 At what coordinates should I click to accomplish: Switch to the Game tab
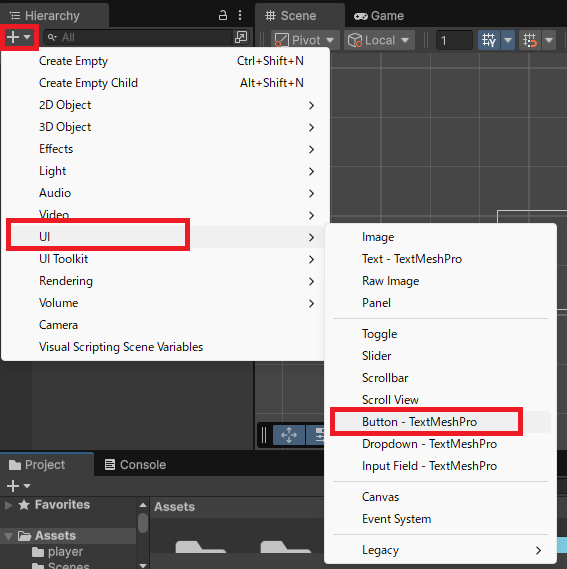point(379,16)
